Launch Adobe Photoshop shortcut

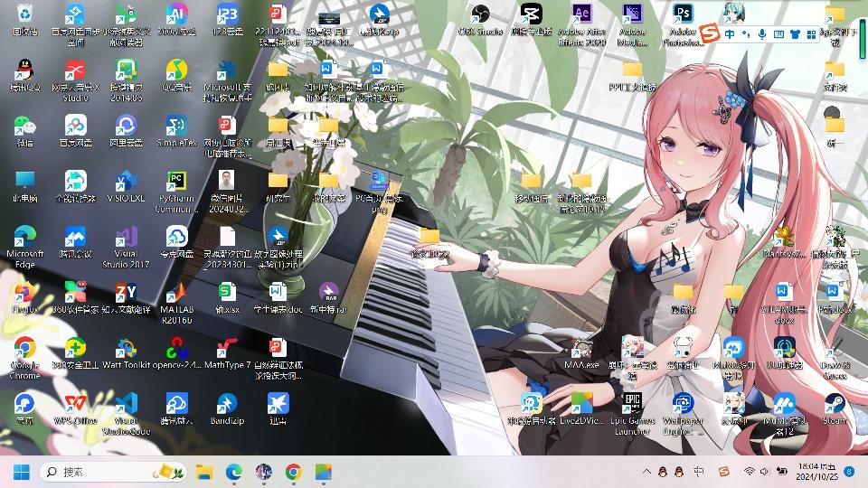[x=683, y=25]
